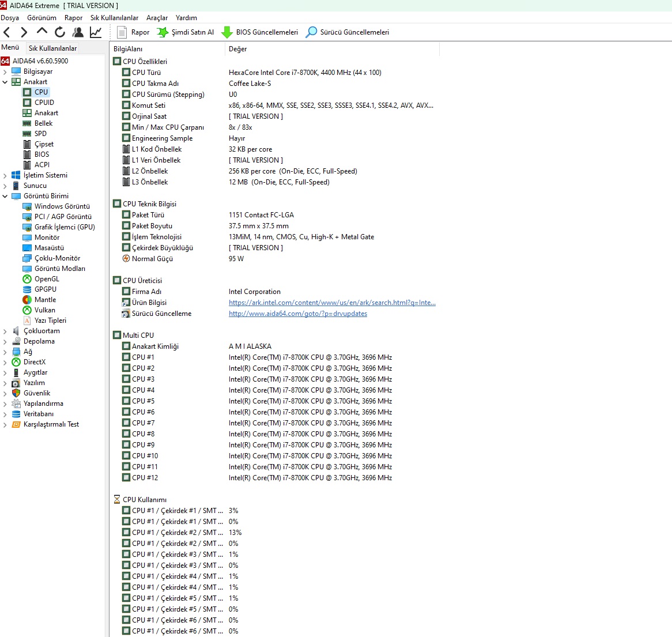Open the Sık Kullanılanlar menu bar item
The height and width of the screenshot is (637, 672).
115,17
